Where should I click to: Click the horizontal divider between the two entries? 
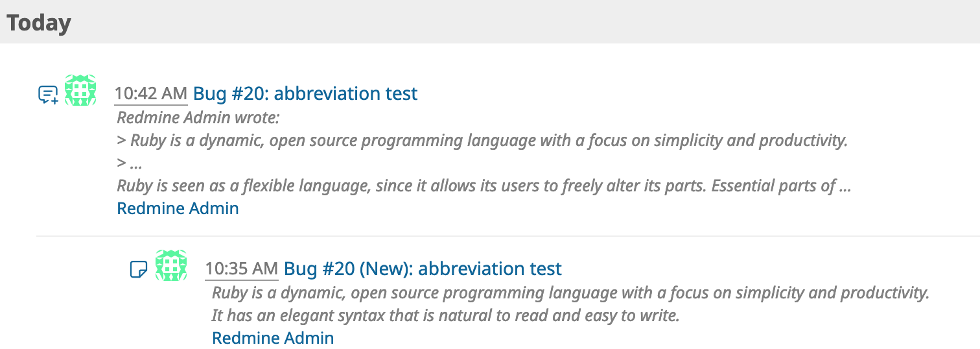coord(508,236)
